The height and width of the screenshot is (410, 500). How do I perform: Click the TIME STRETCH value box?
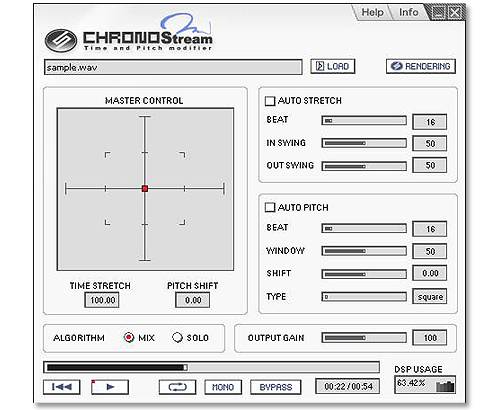click(102, 300)
